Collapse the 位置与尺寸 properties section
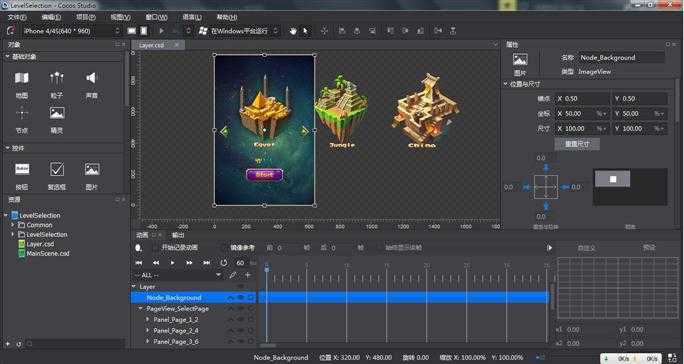This screenshot has height=364, width=684. [x=506, y=84]
